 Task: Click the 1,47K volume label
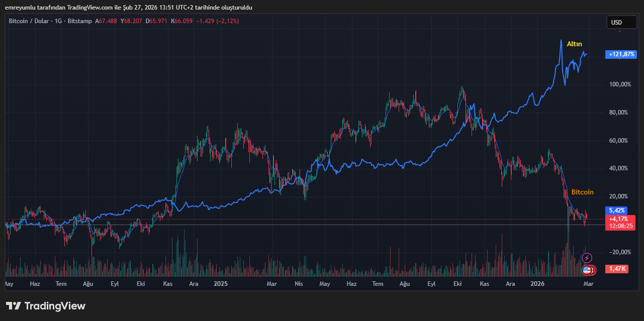(617, 269)
